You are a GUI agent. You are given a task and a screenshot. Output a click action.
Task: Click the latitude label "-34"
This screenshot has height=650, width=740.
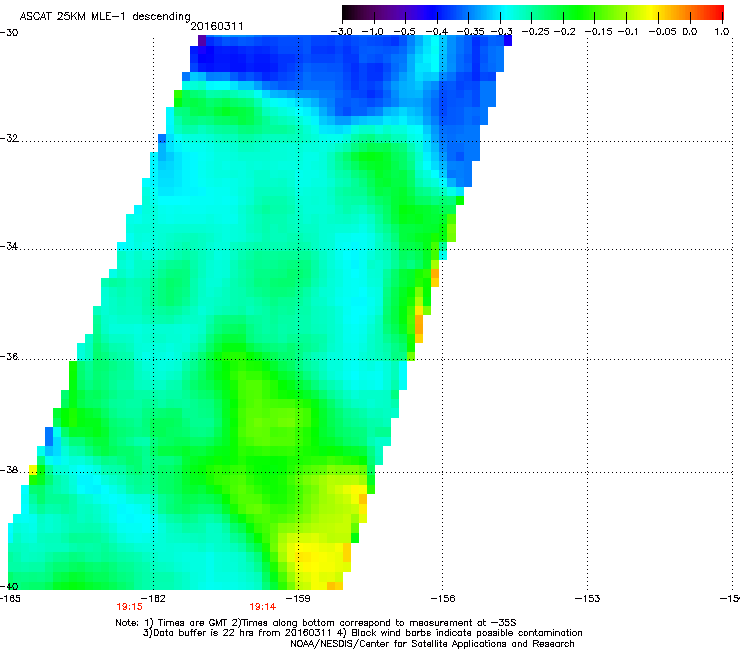pos(9,246)
